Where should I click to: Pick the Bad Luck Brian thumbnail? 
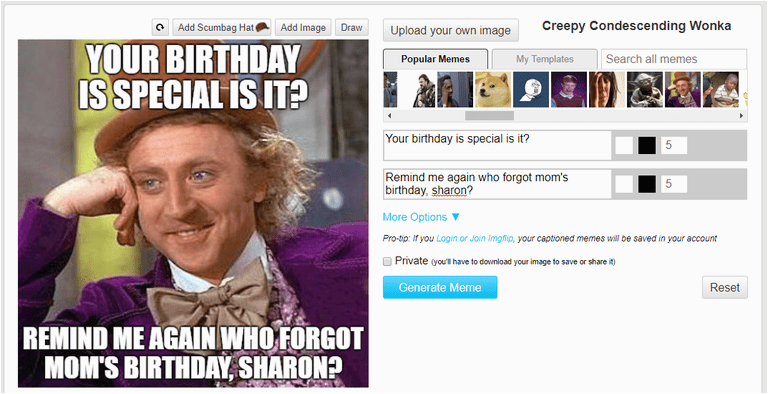pos(569,90)
